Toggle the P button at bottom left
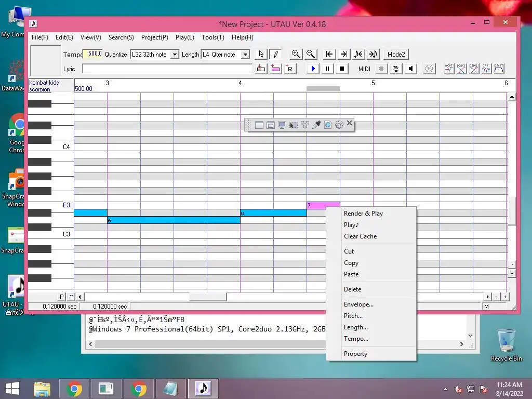The image size is (532, 399). [61, 297]
